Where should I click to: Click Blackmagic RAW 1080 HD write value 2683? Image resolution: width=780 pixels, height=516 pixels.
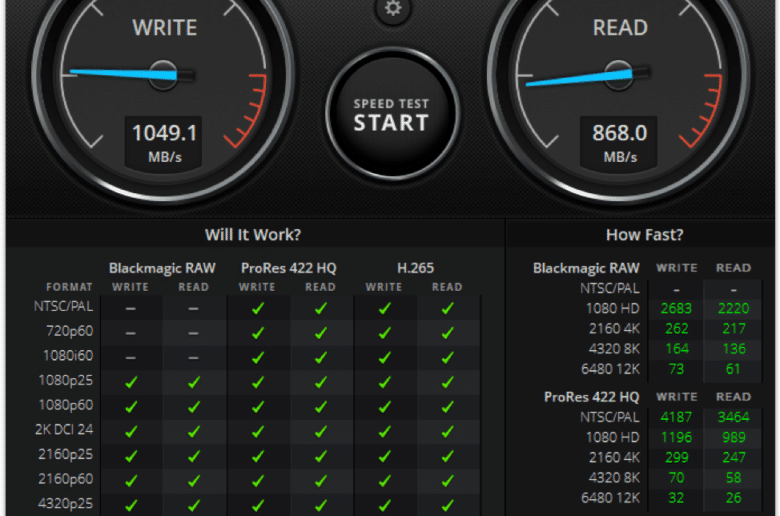tap(676, 309)
